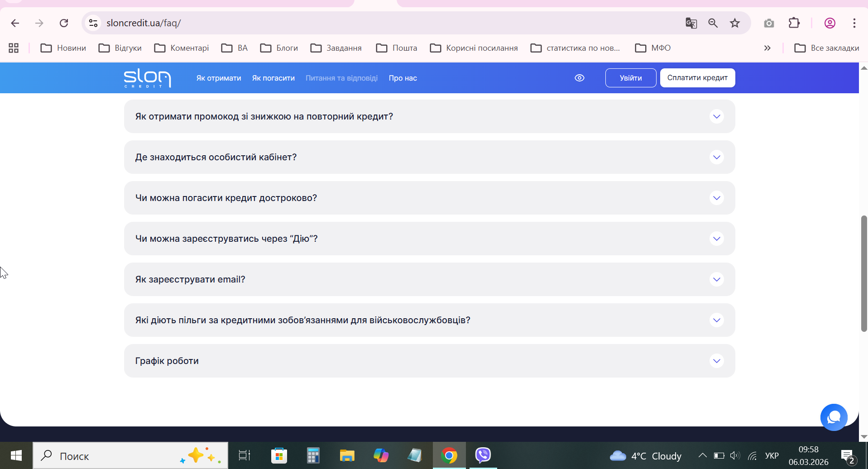This screenshot has height=469, width=868.
Task: Click the page vertical scrollbar thumb
Action: [864, 274]
